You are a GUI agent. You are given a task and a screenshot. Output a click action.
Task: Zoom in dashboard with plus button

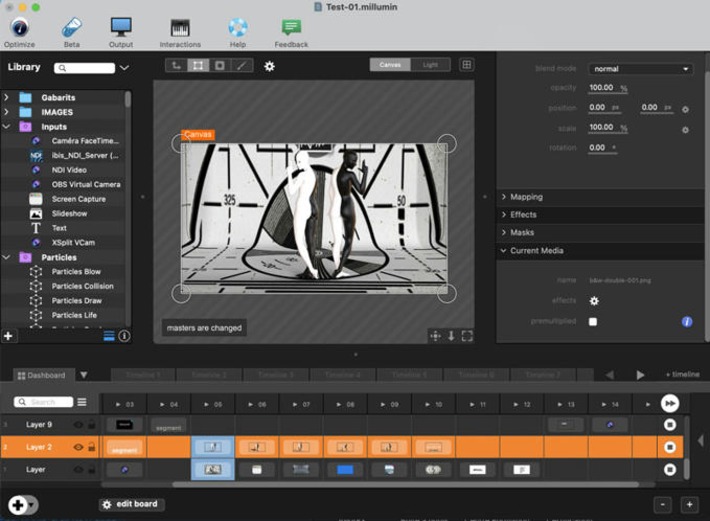pyautogui.click(x=689, y=504)
